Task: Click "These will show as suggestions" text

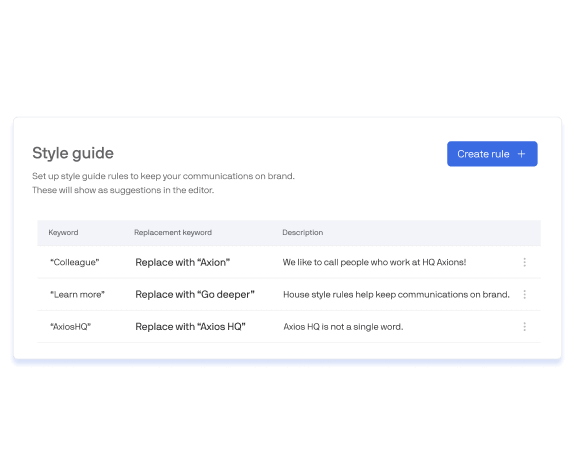Action: 123,190
